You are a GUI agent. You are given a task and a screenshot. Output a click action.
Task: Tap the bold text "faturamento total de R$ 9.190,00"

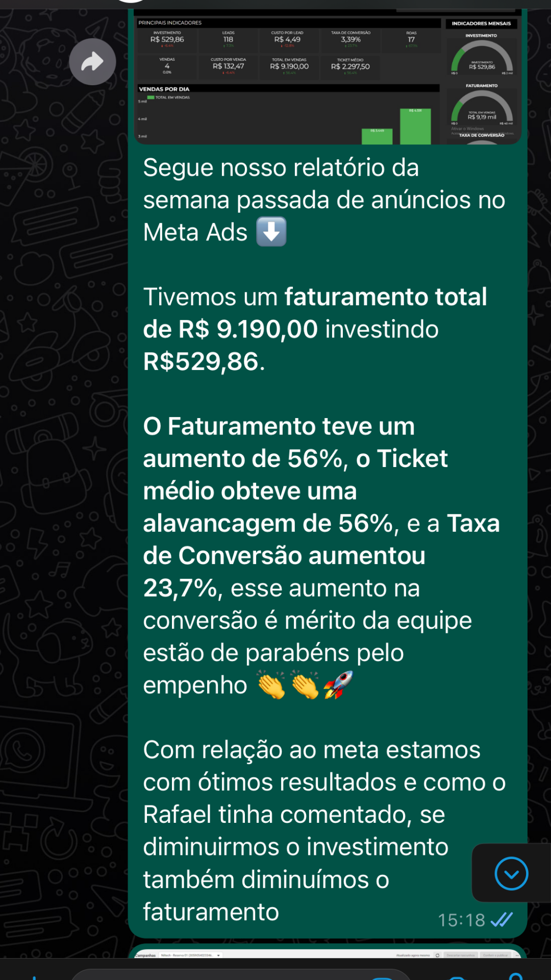pos(315,313)
